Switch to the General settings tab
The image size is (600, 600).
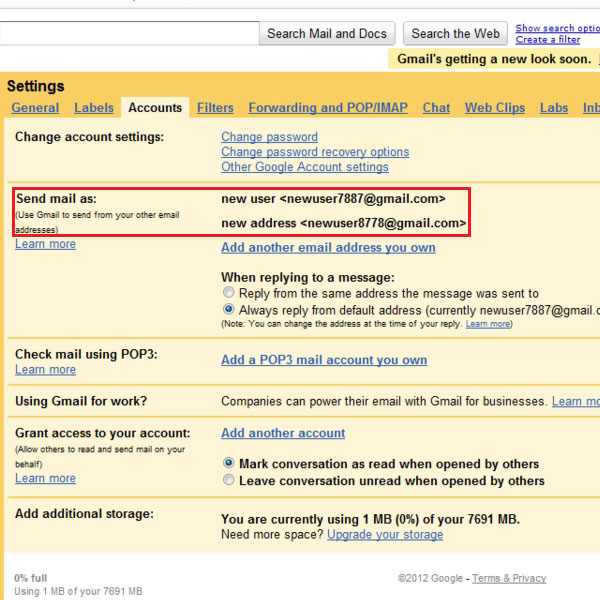tap(35, 108)
